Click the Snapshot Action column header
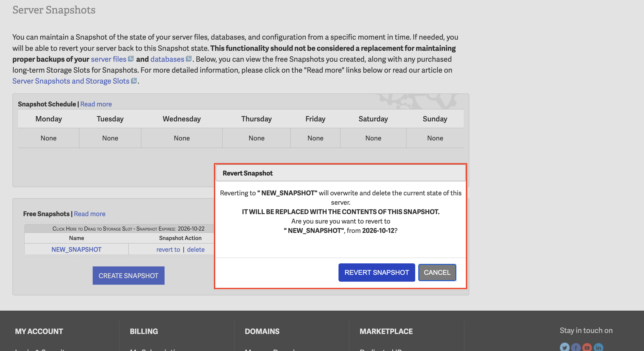 coord(180,238)
